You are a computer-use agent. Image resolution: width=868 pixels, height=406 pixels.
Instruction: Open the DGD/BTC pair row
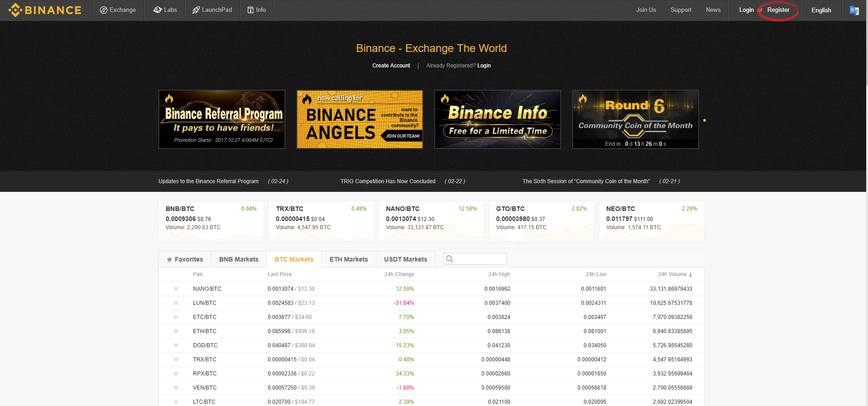click(x=431, y=345)
